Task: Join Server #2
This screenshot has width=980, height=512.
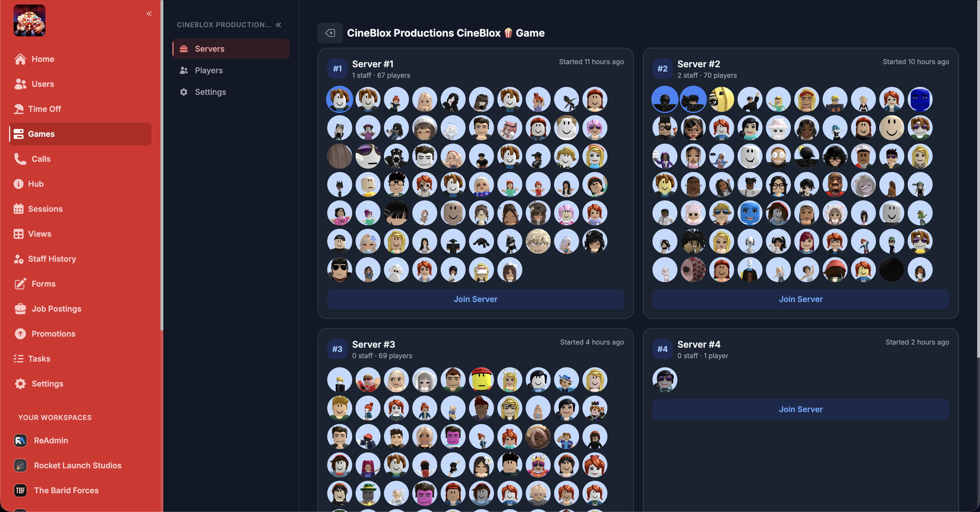Action: [x=801, y=299]
